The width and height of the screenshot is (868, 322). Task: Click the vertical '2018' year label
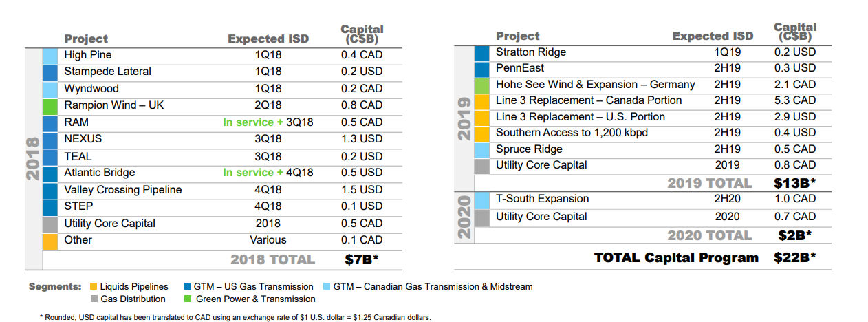coord(33,159)
